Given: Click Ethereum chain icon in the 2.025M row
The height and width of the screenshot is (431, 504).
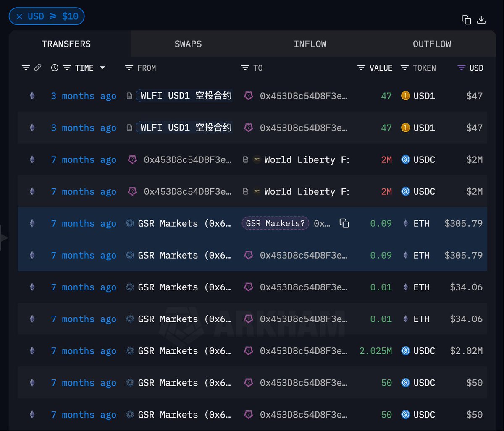Looking at the screenshot, I should (32, 351).
